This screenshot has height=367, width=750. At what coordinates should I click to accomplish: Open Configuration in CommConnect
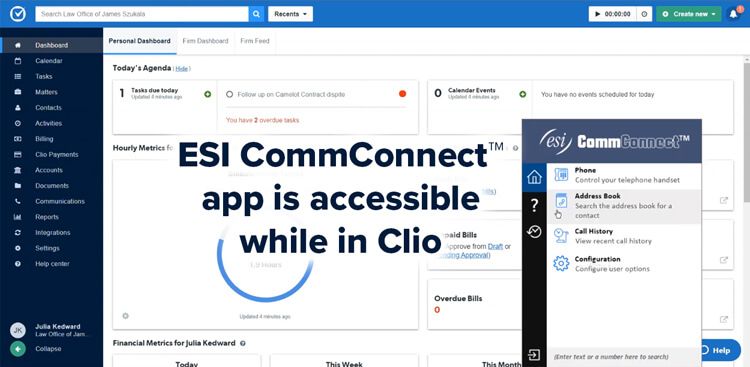click(624, 264)
